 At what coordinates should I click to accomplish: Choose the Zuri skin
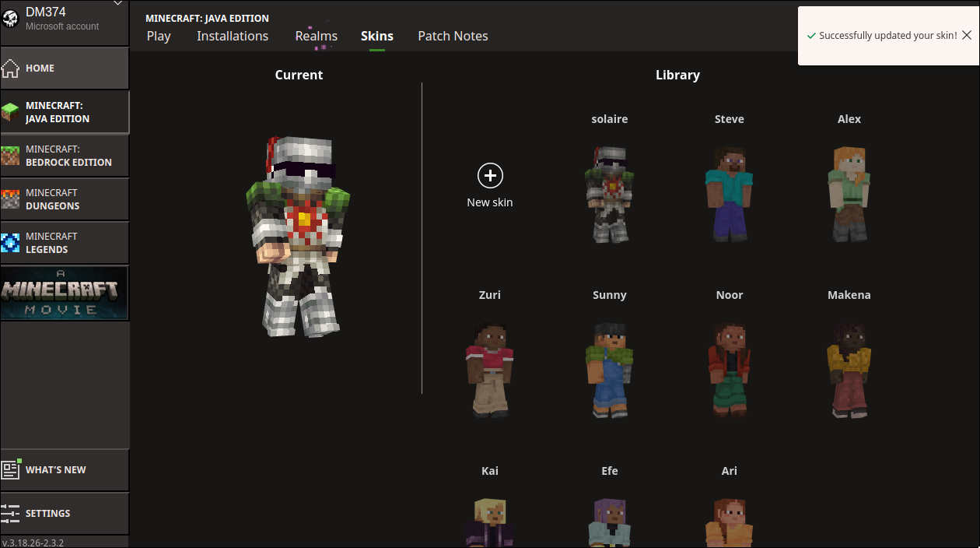490,370
